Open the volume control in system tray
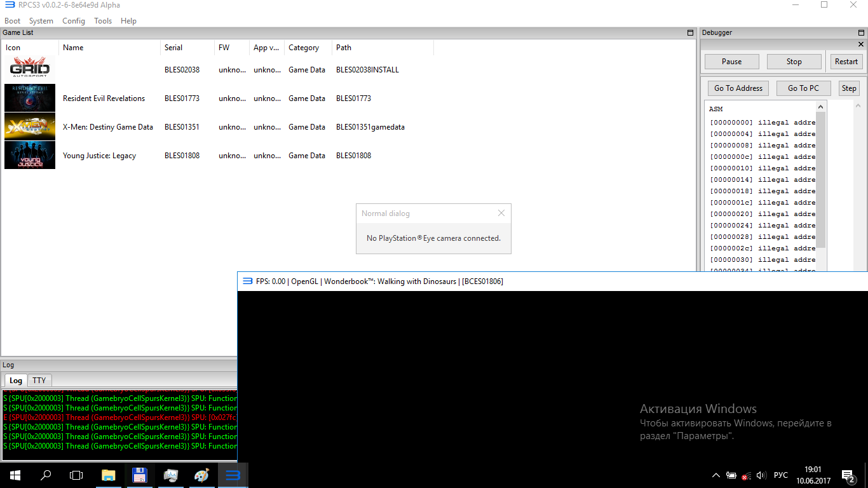868x488 pixels. point(761,475)
